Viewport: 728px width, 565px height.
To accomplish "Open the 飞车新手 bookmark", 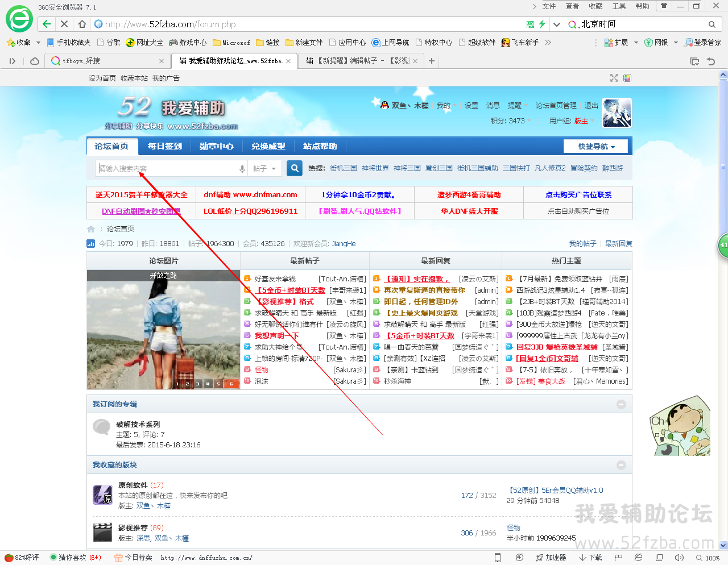I will pos(520,43).
